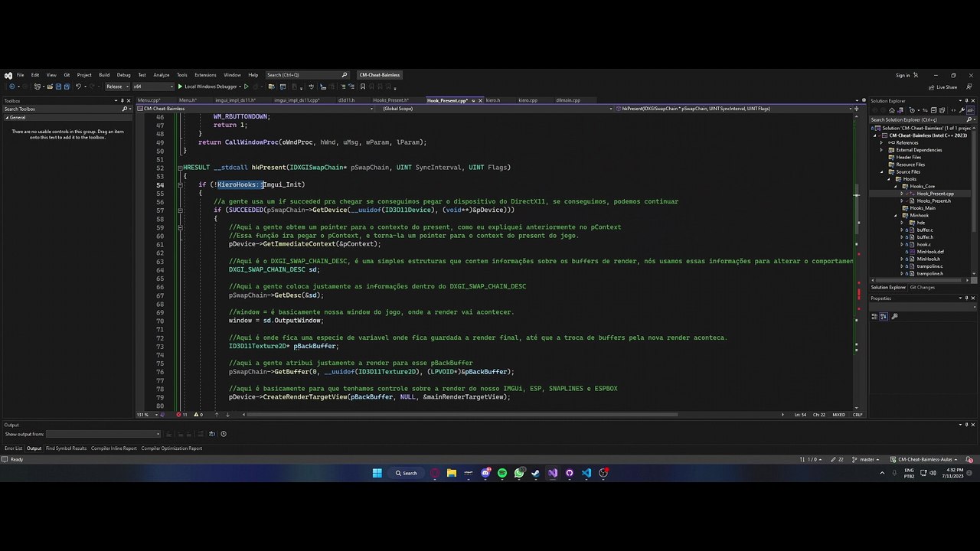Click the Visual Studio logo icon
980x551 pixels.
[8, 75]
